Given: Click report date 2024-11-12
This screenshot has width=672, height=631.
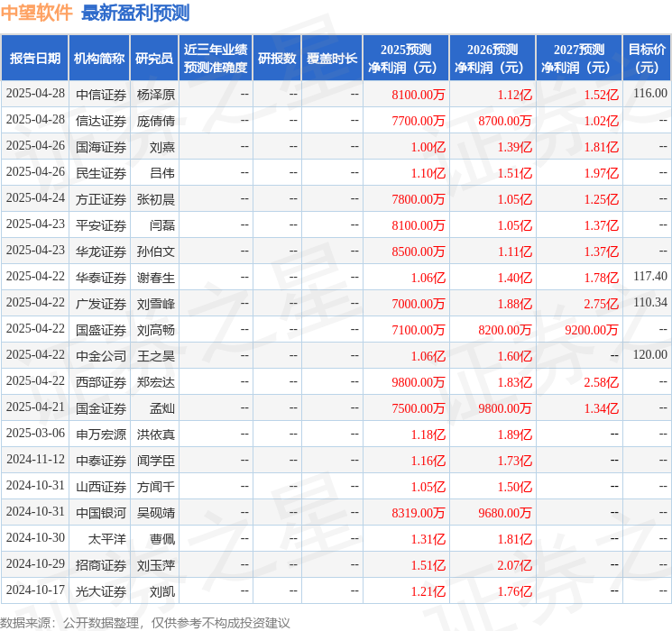Looking at the screenshot, I should point(35,459).
